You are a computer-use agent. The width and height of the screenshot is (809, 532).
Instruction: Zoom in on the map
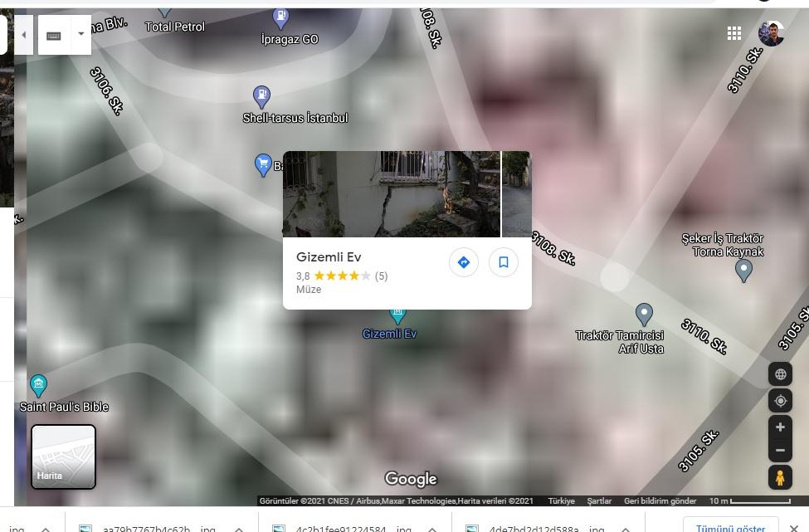click(x=780, y=427)
